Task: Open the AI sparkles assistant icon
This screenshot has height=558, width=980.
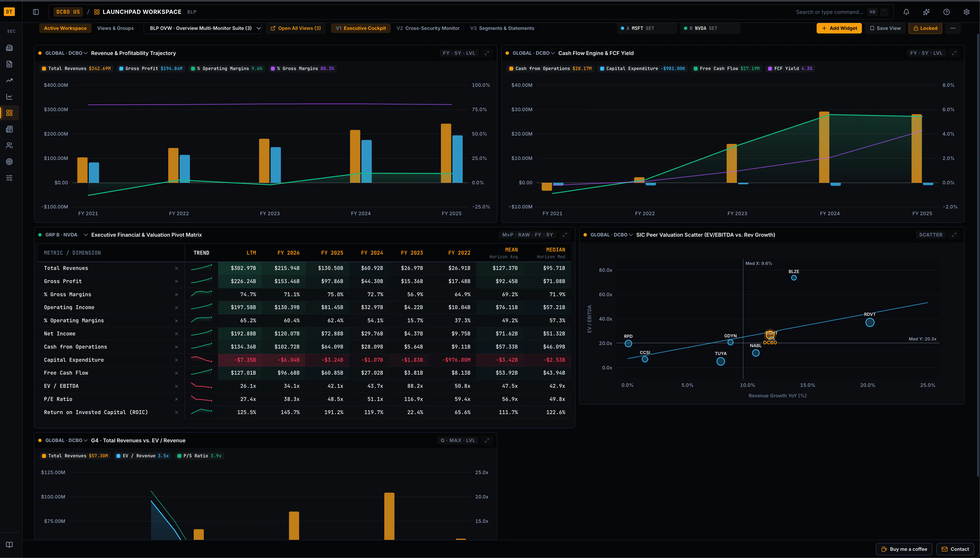Action: (926, 12)
